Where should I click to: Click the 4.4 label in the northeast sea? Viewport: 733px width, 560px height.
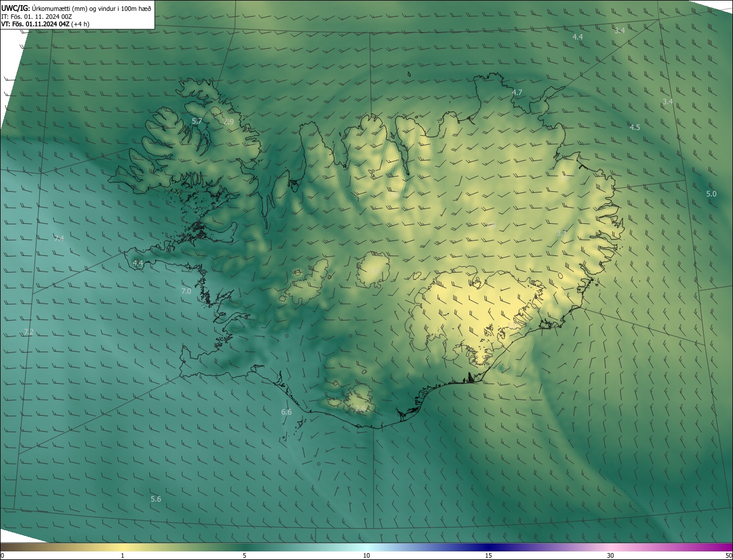[578, 37]
